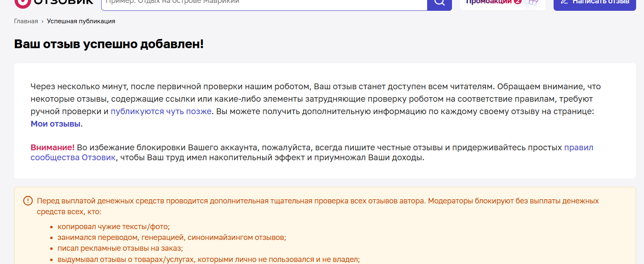Screen dimensions: 644x264
Task: Click bullet выдумывал отзывы о товарах/услугах
Action: point(209,259)
